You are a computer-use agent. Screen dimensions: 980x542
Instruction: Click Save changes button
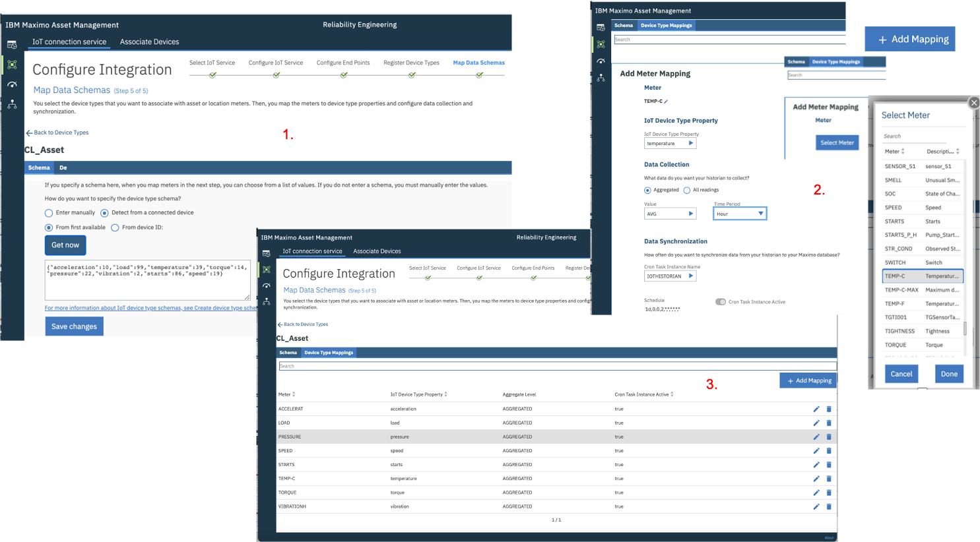pos(74,326)
